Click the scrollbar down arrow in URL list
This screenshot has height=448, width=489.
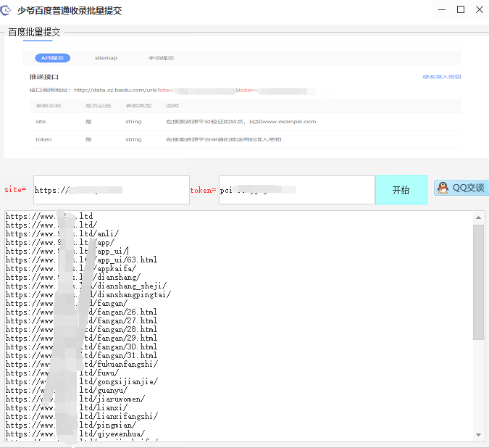click(478, 434)
